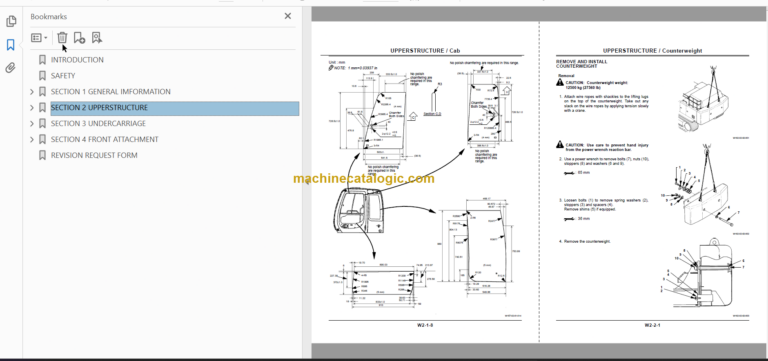Find the current bookmark icon
Viewport: 768px width, 361px height.
(x=96, y=38)
